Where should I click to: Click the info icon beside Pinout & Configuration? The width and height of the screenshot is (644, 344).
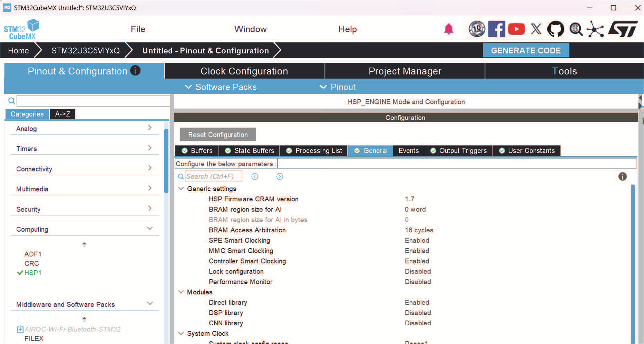(x=135, y=71)
